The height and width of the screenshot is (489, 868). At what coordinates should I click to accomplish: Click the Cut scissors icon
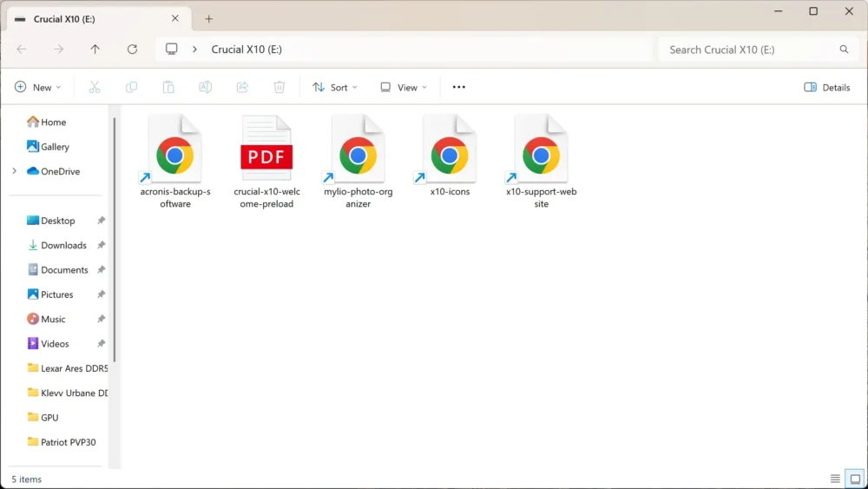click(x=95, y=87)
